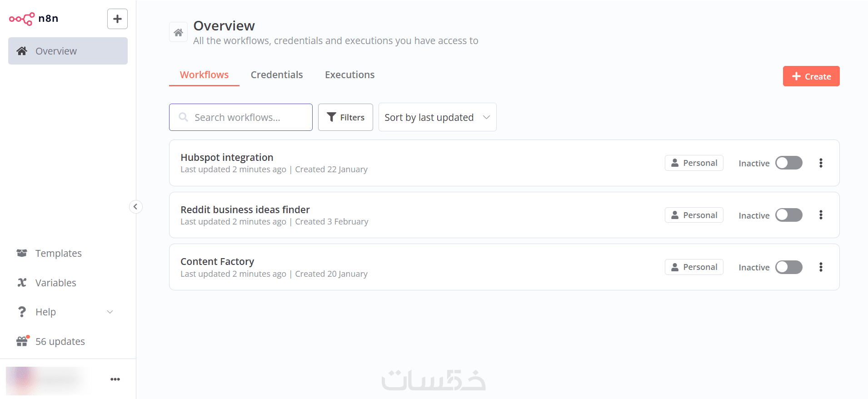Viewport: 868px width, 399px height.
Task: Switch to the Executions tab
Action: 349,75
